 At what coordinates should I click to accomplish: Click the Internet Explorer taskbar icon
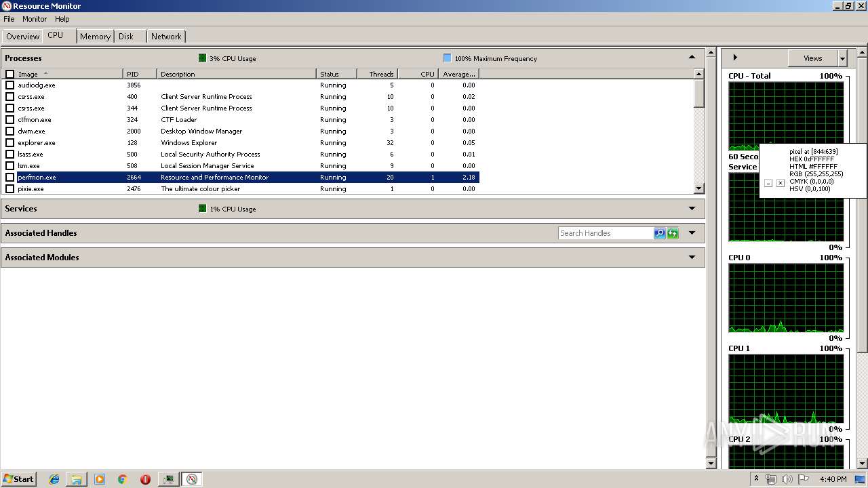(x=54, y=479)
